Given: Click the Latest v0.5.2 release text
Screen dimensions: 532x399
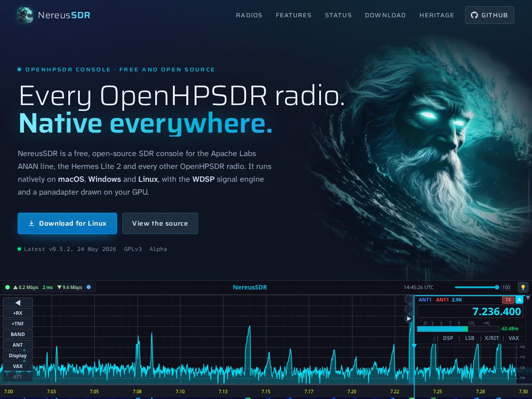Looking at the screenshot, I should click(x=70, y=249).
